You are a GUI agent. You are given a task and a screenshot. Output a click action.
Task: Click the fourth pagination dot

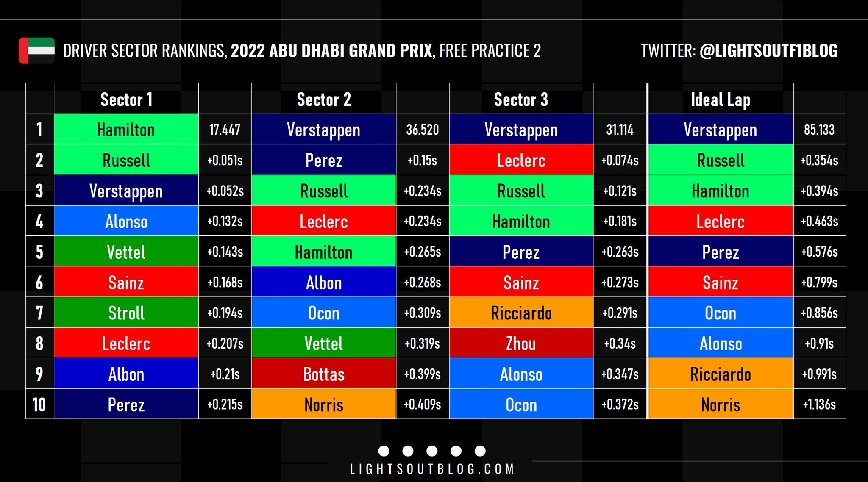456,451
